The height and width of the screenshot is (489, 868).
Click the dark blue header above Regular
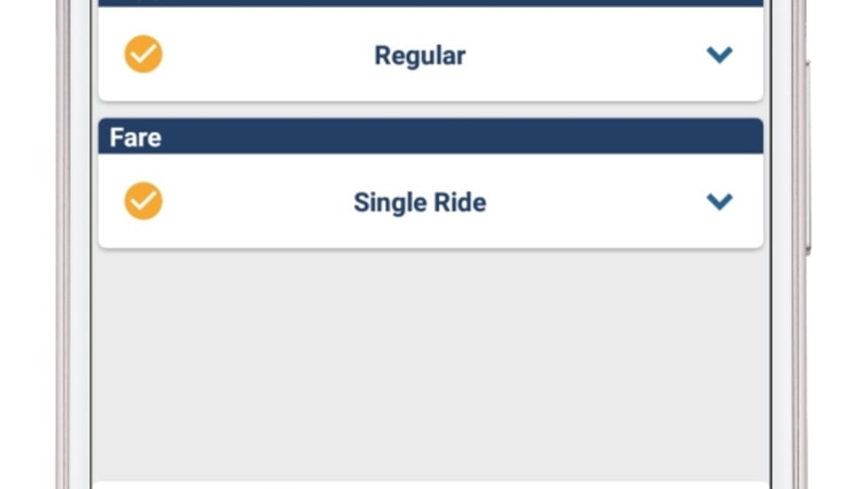430,3
